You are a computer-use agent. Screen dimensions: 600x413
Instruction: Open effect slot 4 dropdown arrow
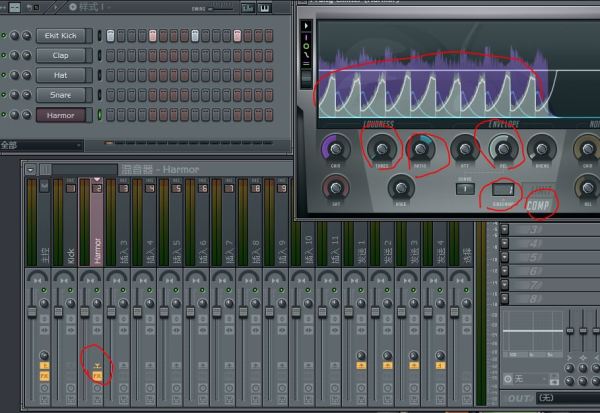coord(505,243)
